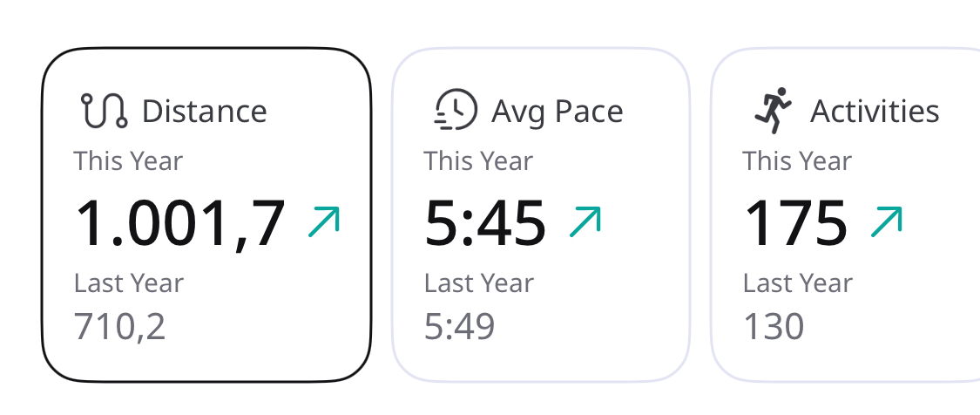The image size is (980, 415).
Task: Click "Last Year" label in Avg Pace card
Action: click(x=478, y=283)
